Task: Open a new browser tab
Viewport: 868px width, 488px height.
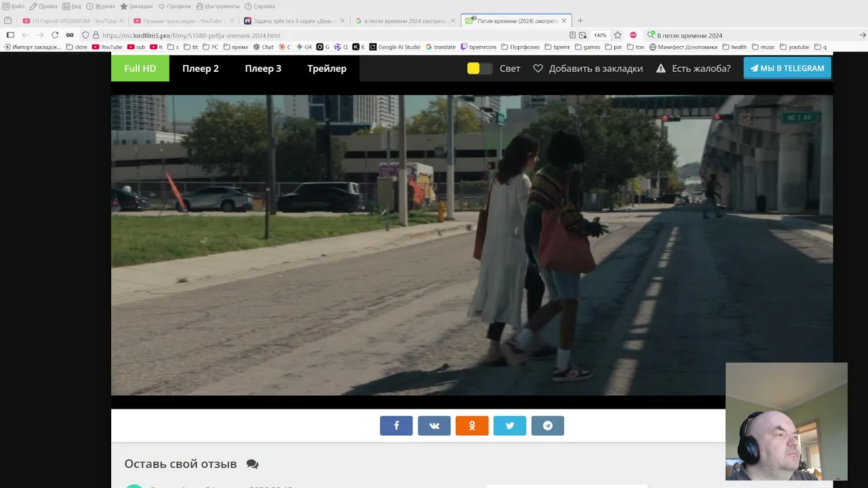Action: [580, 21]
